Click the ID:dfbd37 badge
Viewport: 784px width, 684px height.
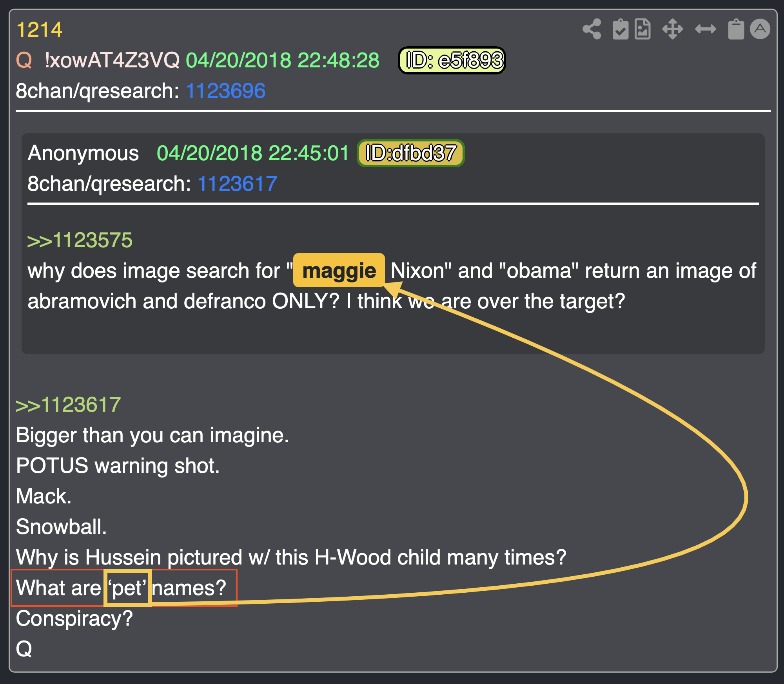(410, 153)
